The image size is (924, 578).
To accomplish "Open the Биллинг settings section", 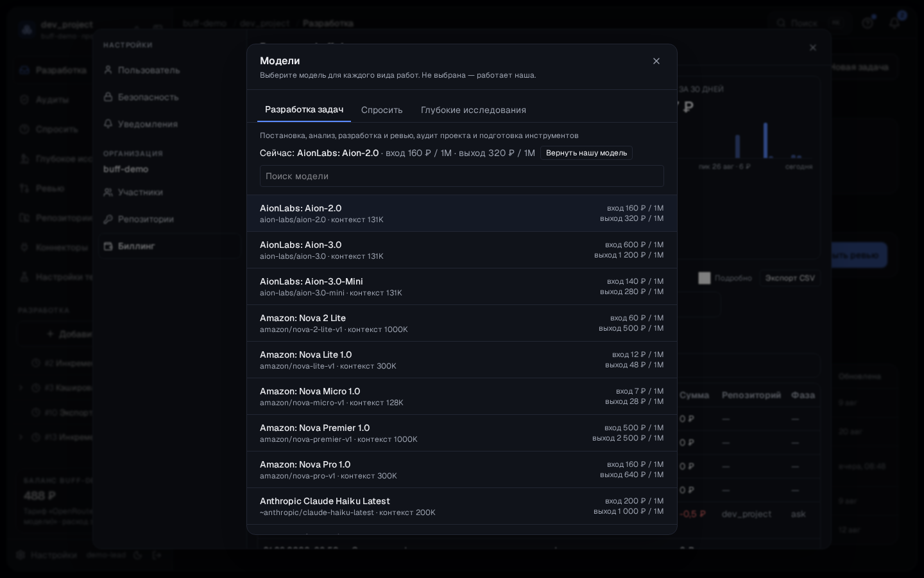I will point(169,246).
